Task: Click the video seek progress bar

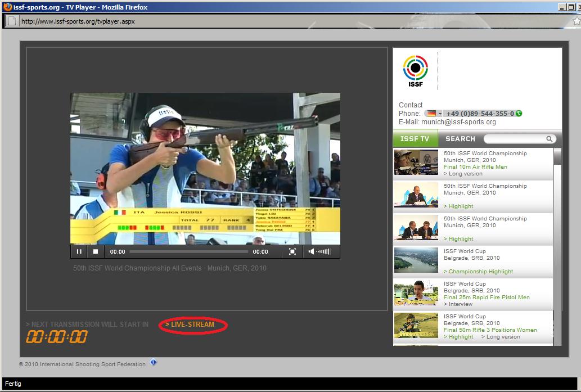Action: pos(189,252)
